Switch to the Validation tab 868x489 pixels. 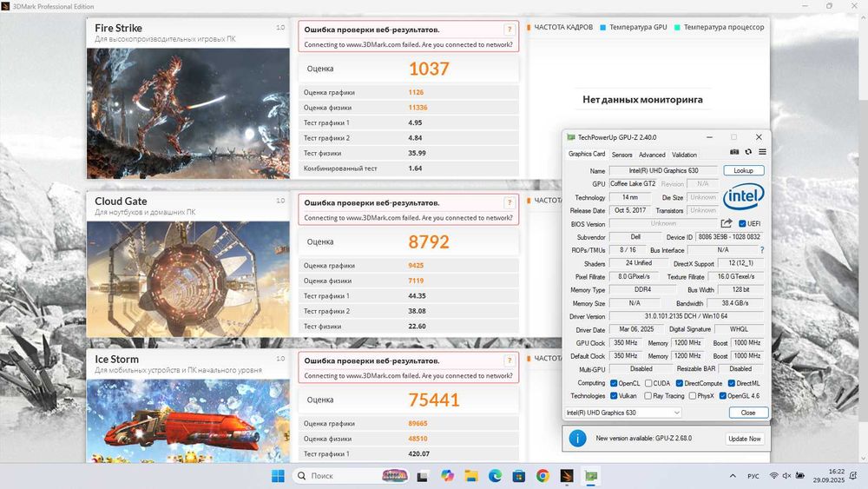(x=684, y=155)
